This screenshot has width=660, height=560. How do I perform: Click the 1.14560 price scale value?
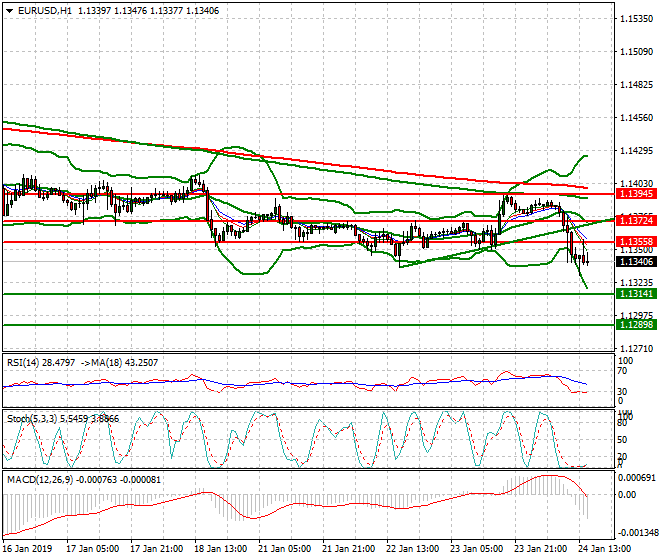tap(636, 118)
